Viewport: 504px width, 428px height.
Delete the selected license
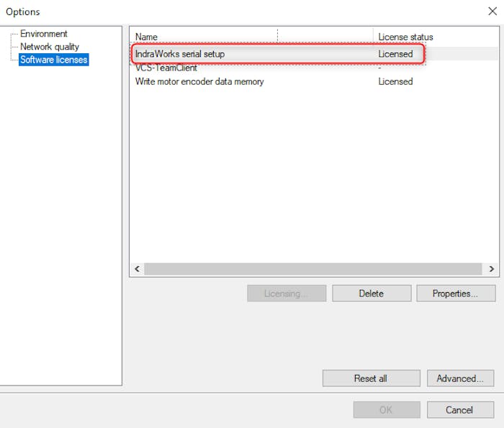pos(372,293)
